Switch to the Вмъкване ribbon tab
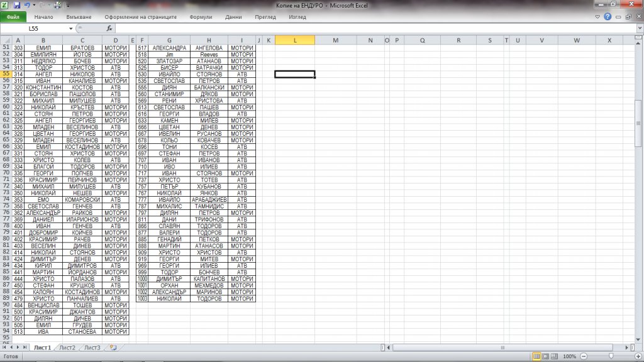 (x=79, y=17)
